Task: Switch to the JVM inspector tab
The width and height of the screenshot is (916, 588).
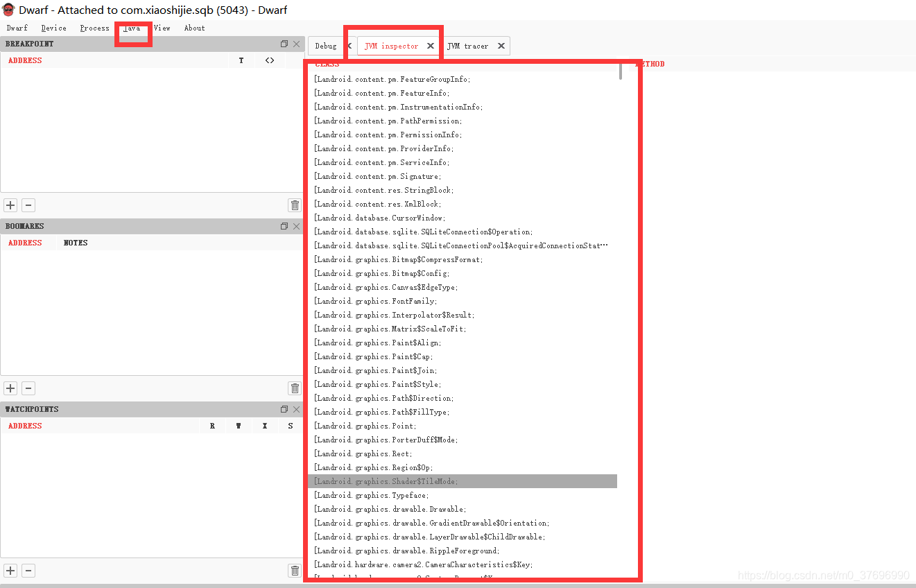Action: [x=392, y=46]
